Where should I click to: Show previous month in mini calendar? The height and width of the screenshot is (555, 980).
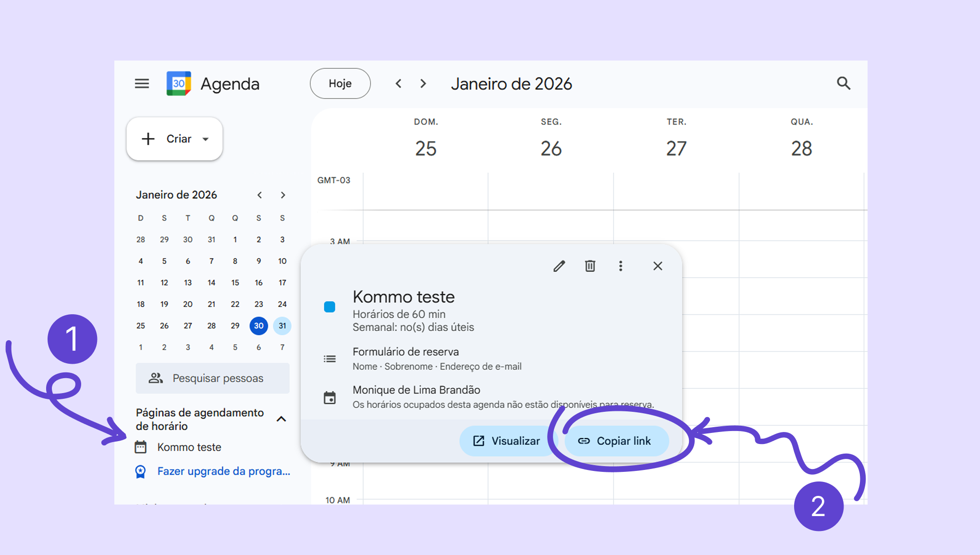coord(259,195)
